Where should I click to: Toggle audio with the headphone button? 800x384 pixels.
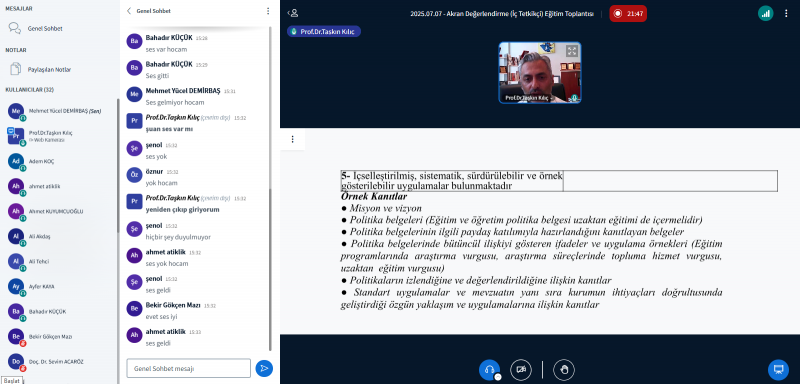tap(489, 370)
